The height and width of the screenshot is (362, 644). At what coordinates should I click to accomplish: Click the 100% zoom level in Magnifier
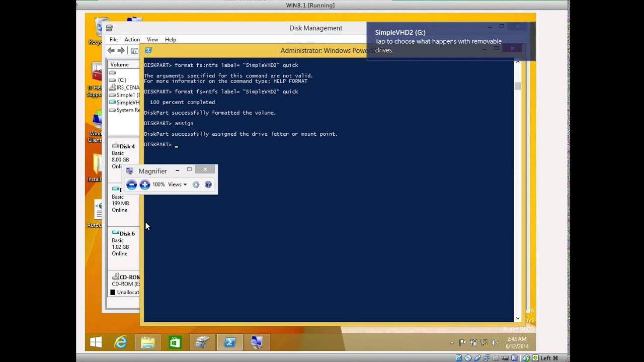158,185
